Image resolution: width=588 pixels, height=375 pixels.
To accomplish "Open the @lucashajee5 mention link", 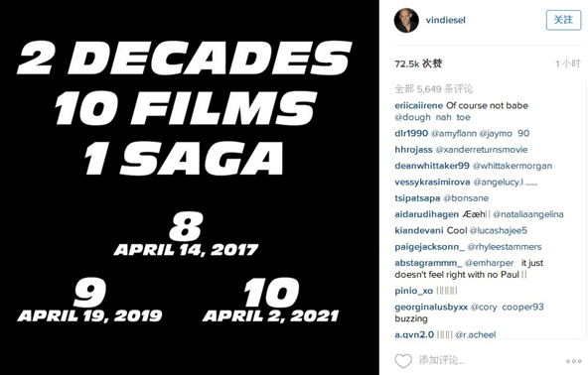I will click(499, 231).
